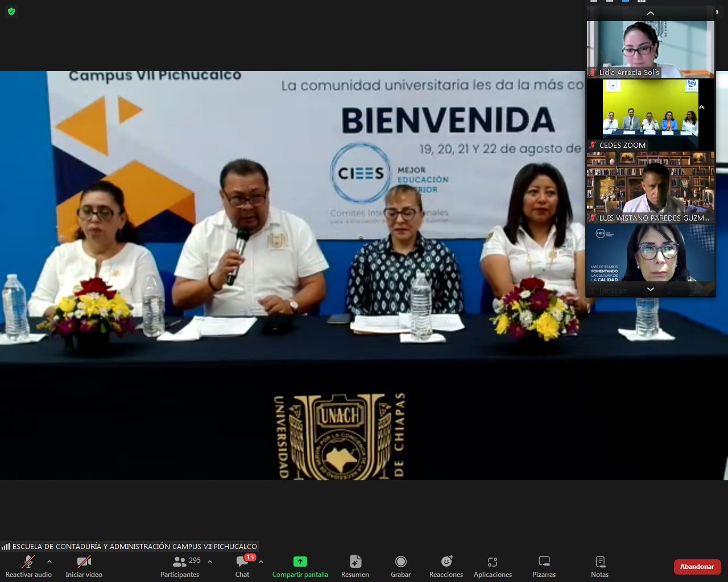This screenshot has width=728, height=582.
Task: Open the Chat panel
Action: pyautogui.click(x=242, y=566)
